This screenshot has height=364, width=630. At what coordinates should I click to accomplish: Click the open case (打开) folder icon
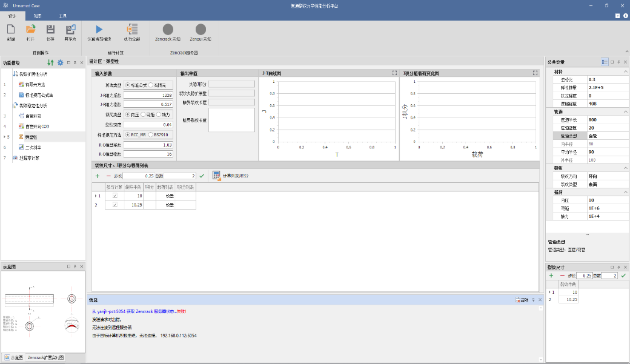30,29
